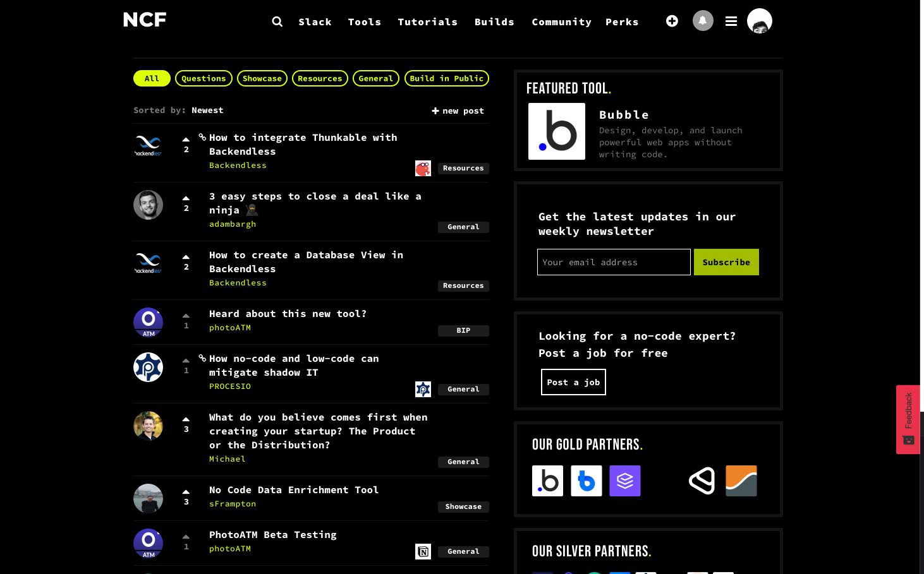
Task: Open the Bubble gold partner logo
Action: (547, 481)
